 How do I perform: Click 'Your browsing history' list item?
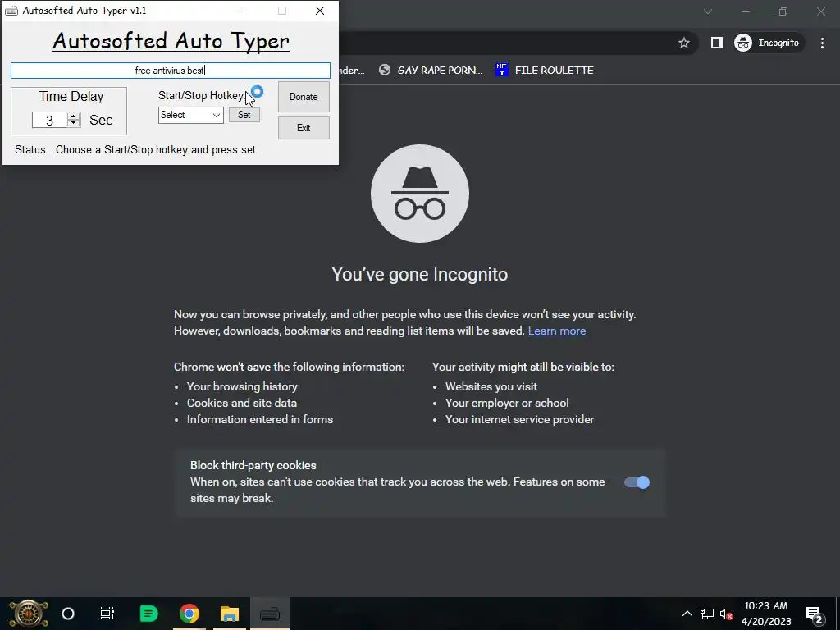pyautogui.click(x=242, y=387)
